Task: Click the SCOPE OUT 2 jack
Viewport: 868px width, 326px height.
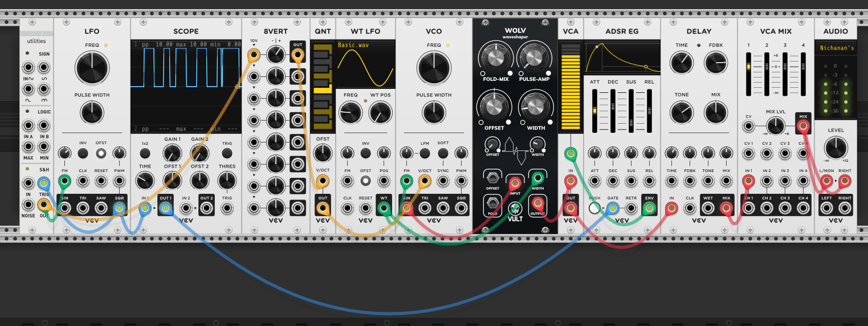Action: (206, 209)
